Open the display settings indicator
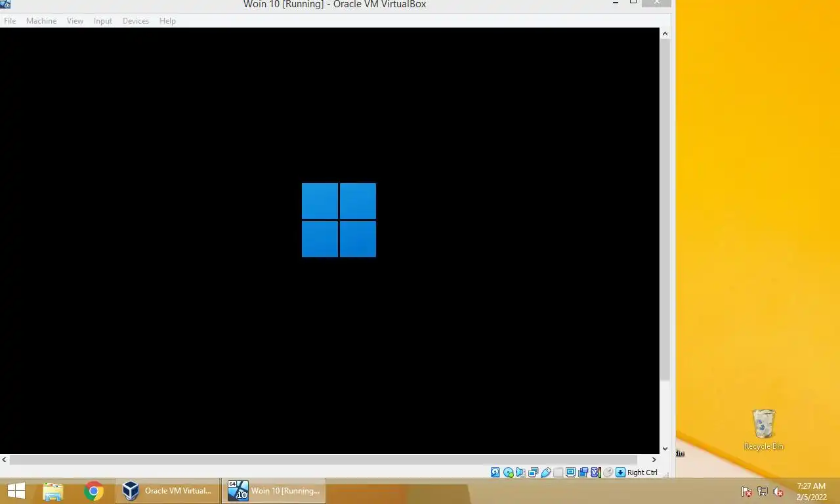This screenshot has height=504, width=840. 570,472
